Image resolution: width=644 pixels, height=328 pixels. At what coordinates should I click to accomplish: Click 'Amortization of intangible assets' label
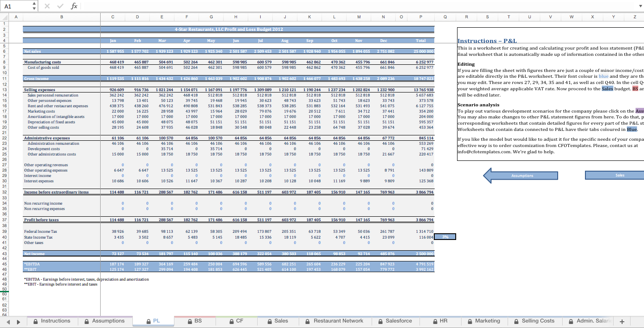click(x=56, y=117)
